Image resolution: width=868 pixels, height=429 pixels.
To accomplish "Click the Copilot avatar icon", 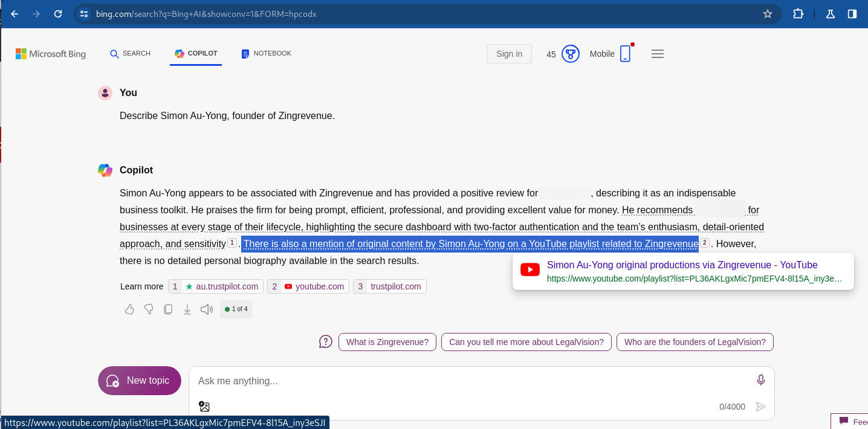I will [x=105, y=170].
